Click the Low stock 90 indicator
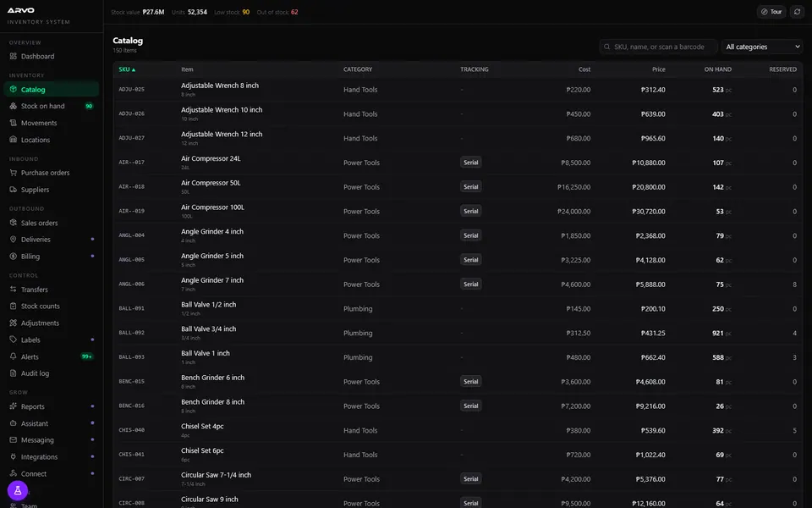Screen dimensions: 812x508 [232, 12]
